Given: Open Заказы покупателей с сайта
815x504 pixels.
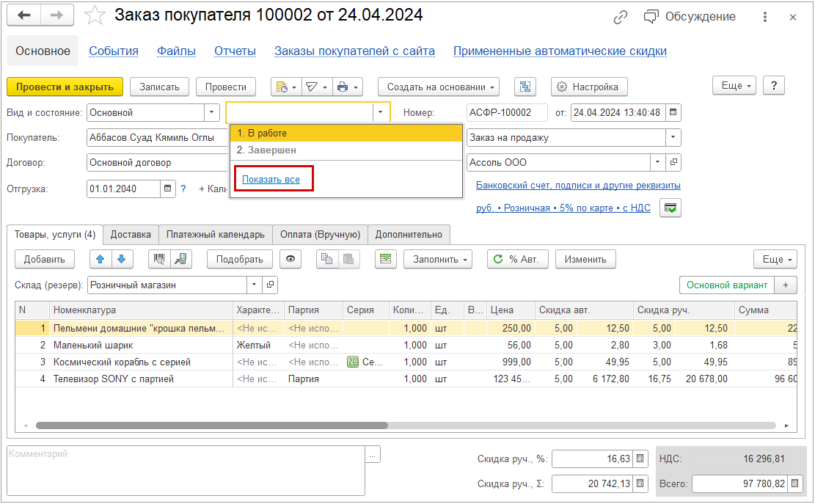Looking at the screenshot, I should tap(354, 51).
